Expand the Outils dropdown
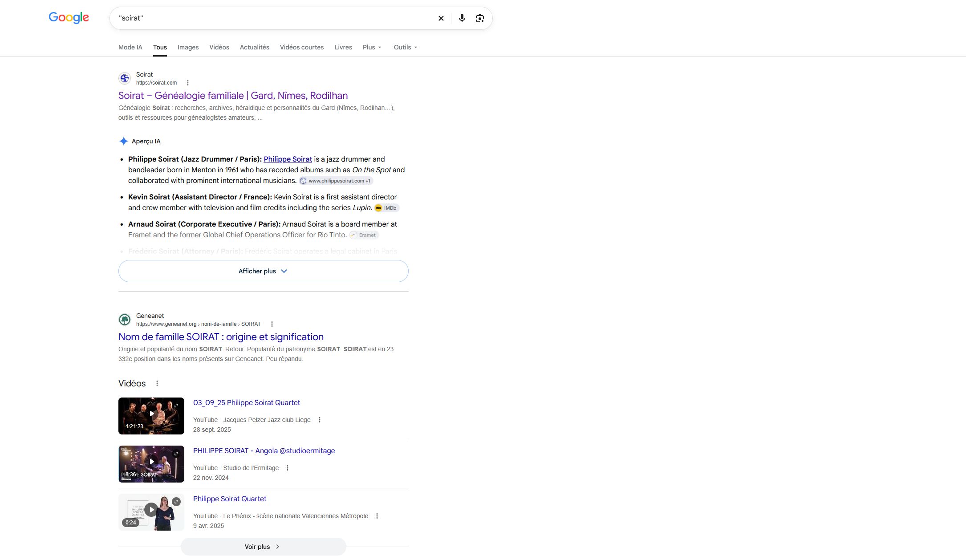 coord(406,47)
